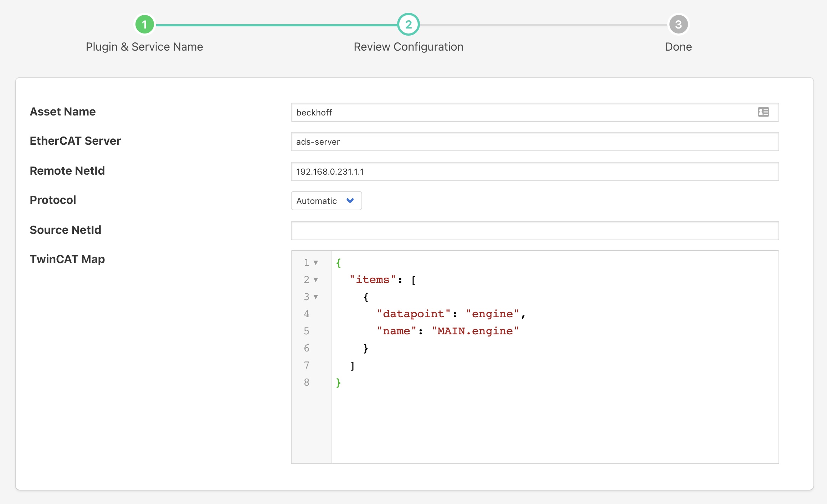Focus the EtherCAT Server ads-server input

pyautogui.click(x=535, y=142)
